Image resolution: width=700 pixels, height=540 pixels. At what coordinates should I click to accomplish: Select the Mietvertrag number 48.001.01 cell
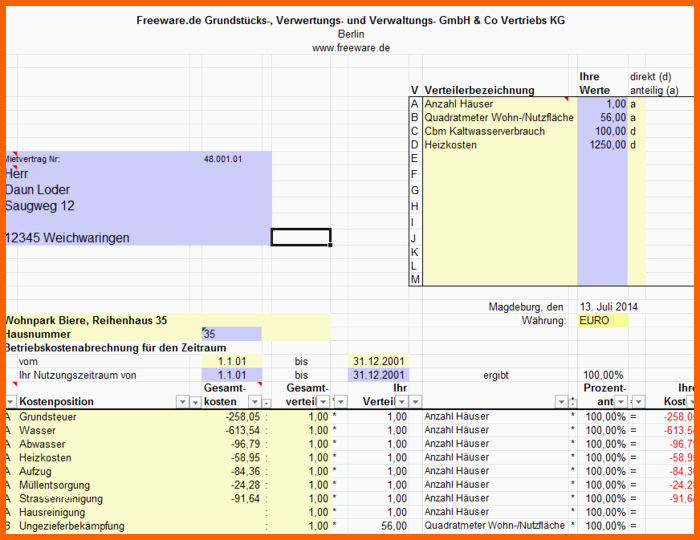point(223,158)
